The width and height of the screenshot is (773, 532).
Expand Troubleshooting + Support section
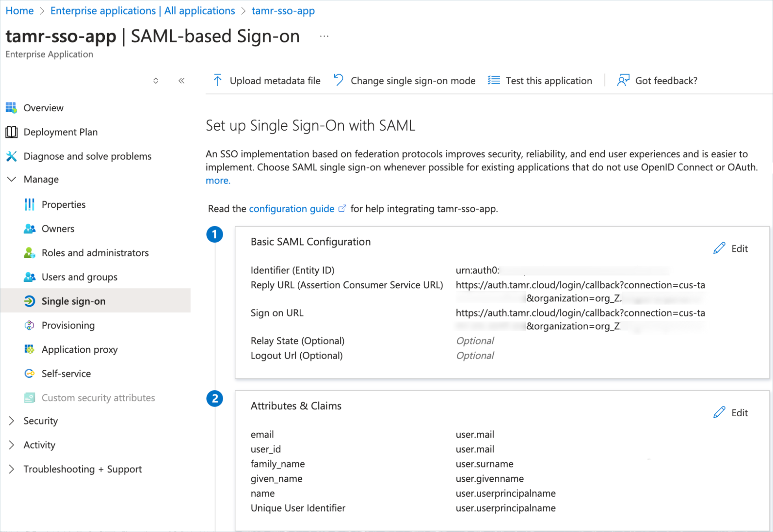pyautogui.click(x=12, y=469)
